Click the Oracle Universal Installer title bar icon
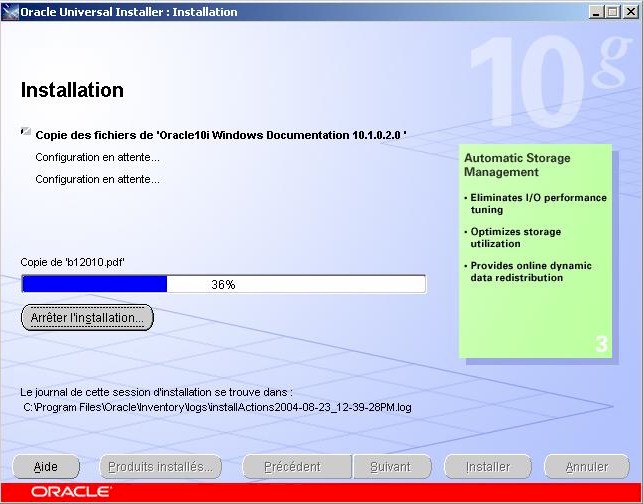The height and width of the screenshot is (504, 643). [x=10, y=12]
